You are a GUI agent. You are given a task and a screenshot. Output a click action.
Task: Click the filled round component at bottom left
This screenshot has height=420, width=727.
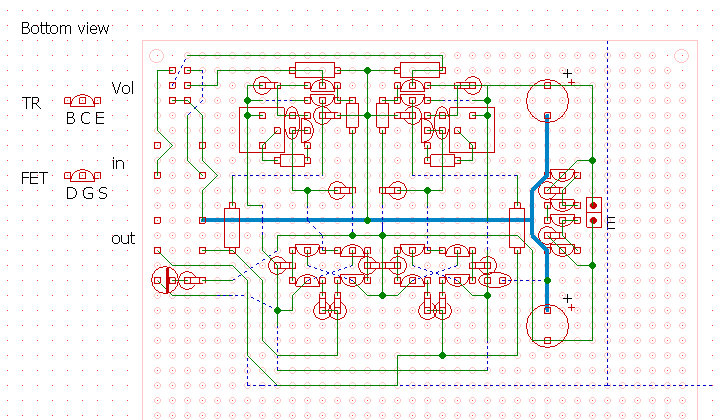click(x=163, y=281)
